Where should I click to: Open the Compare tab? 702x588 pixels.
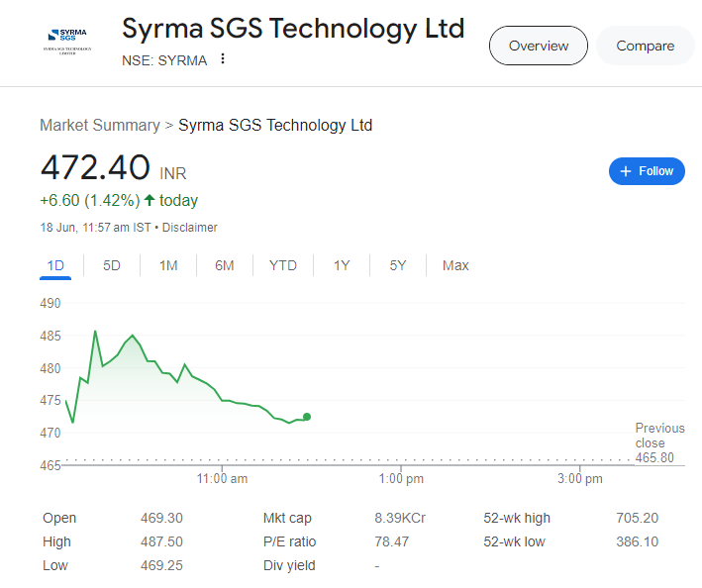tap(646, 46)
